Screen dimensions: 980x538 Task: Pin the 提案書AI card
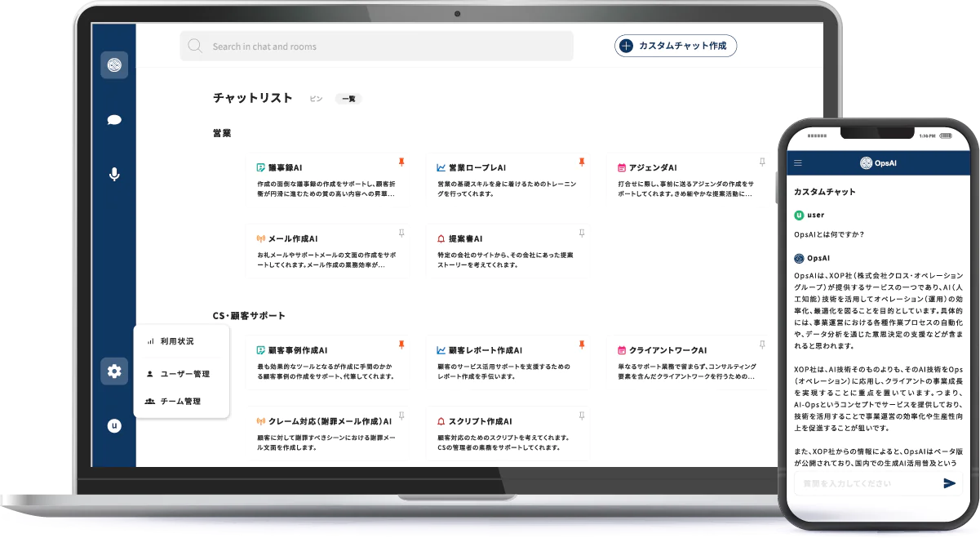click(x=582, y=233)
